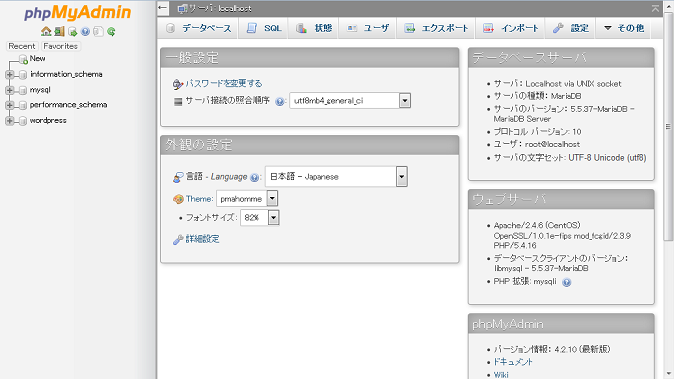Expand the wordpress database tree node
This screenshot has height=379, width=674.
point(9,121)
